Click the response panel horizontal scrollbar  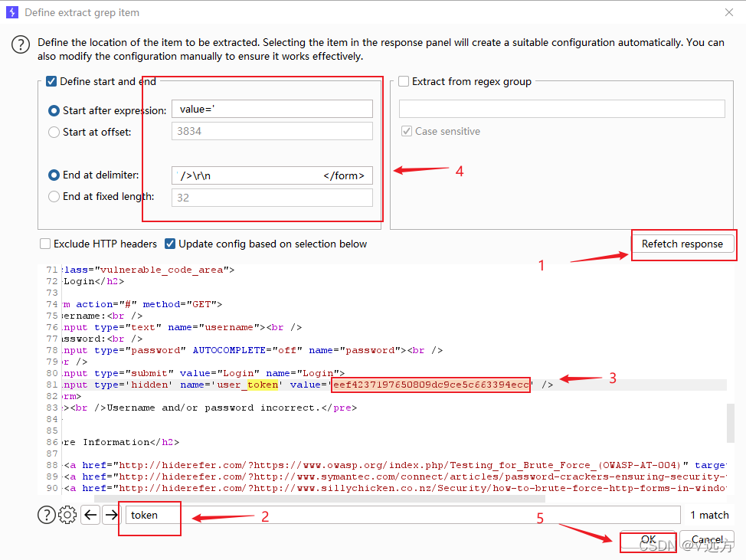click(319, 499)
